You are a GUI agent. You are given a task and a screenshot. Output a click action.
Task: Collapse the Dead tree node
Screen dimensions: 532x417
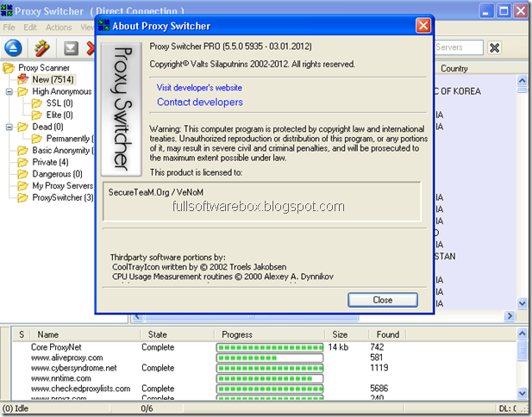pyautogui.click(x=9, y=128)
